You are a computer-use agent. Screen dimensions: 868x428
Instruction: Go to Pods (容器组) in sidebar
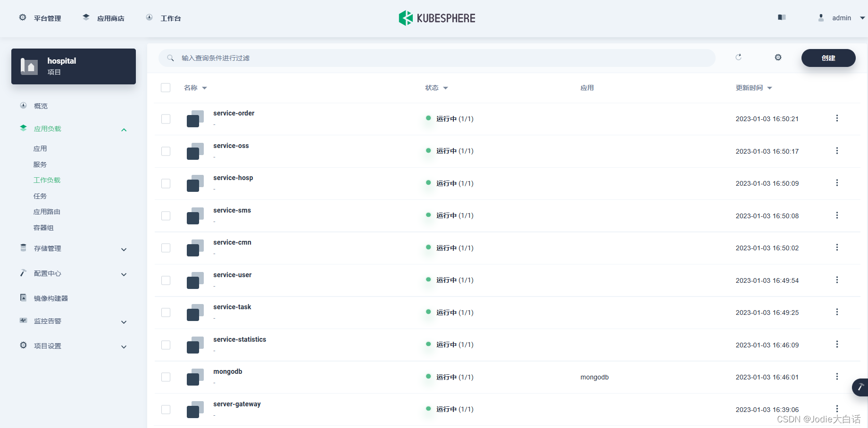[x=43, y=228]
